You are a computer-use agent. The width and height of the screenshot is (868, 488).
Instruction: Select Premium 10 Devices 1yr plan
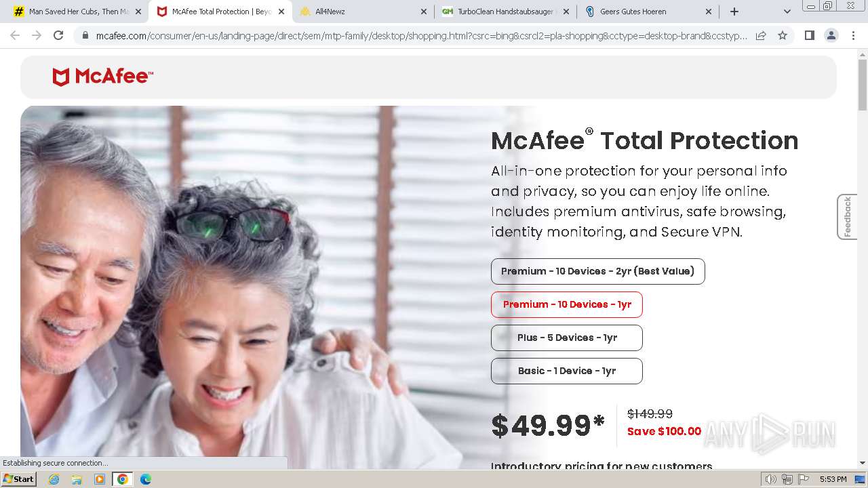pyautogui.click(x=566, y=304)
